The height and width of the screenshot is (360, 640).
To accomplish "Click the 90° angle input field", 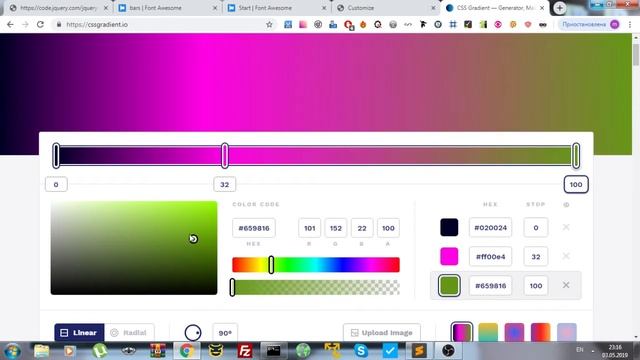I will tap(225, 333).
